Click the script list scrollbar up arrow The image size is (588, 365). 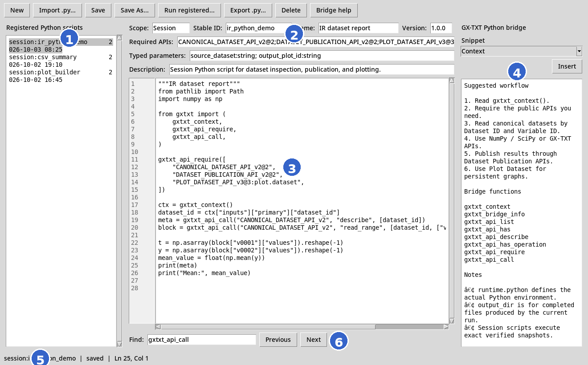tap(119, 38)
